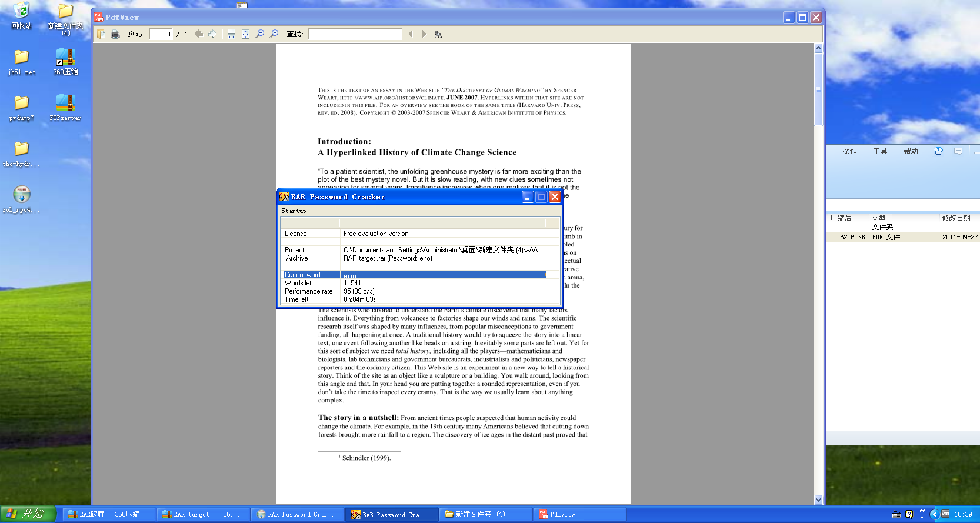The height and width of the screenshot is (523, 980).
Task: Switch to first RAR Password Cracker taskbar item
Action: point(297,514)
